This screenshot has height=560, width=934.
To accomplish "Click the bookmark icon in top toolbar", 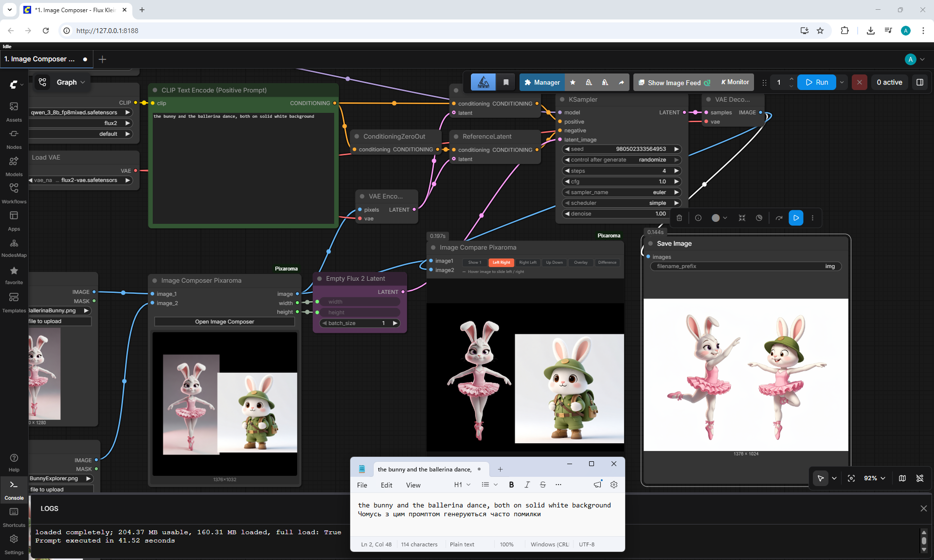I will pos(506,82).
